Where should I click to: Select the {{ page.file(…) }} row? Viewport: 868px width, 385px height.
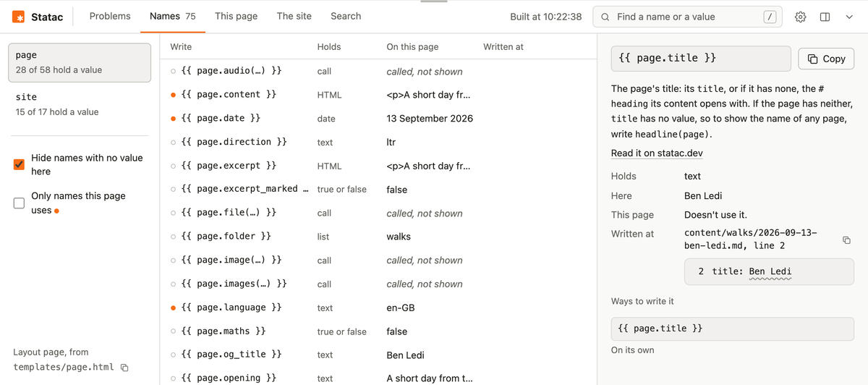378,213
